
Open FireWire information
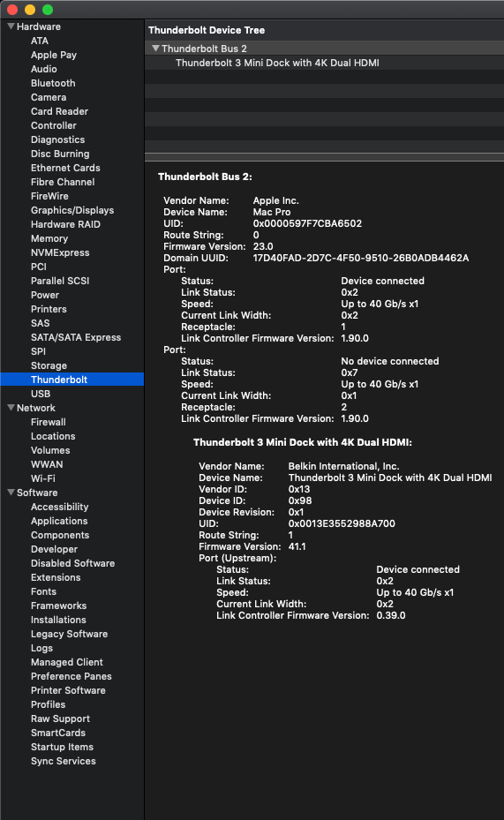click(x=49, y=196)
